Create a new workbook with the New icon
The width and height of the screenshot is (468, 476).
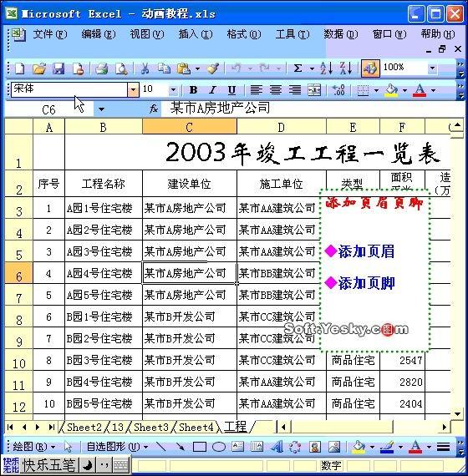(x=19, y=68)
